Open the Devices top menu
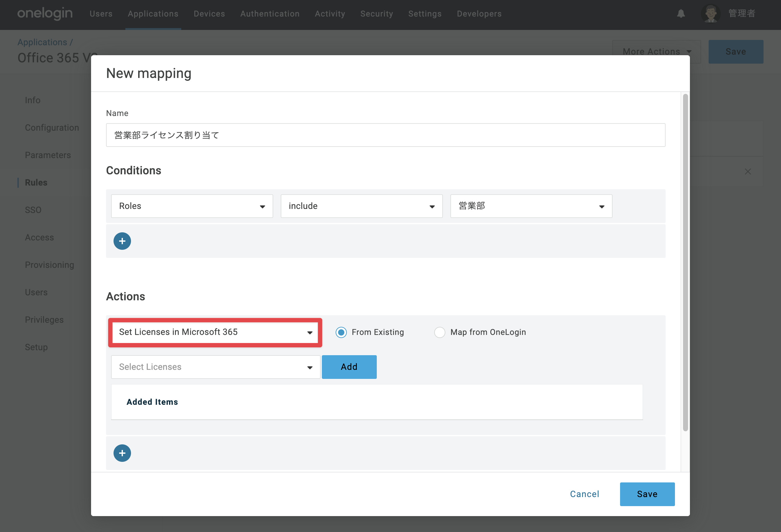 (x=209, y=13)
